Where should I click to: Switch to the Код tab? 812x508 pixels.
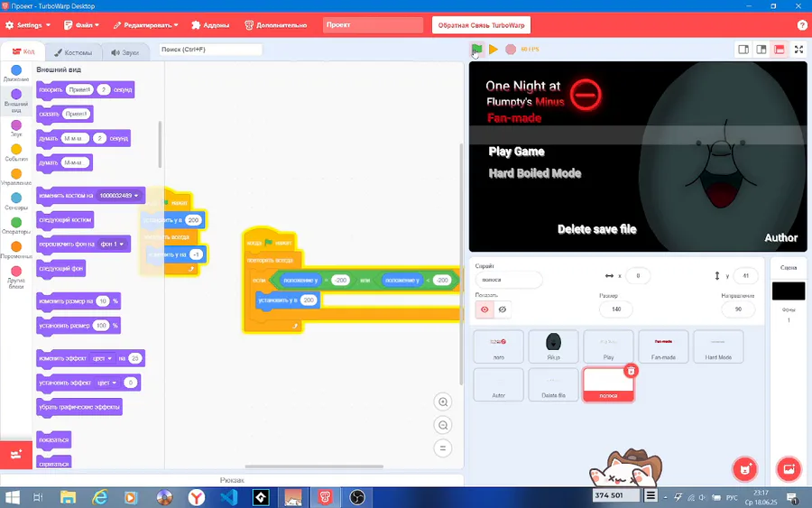click(23, 51)
